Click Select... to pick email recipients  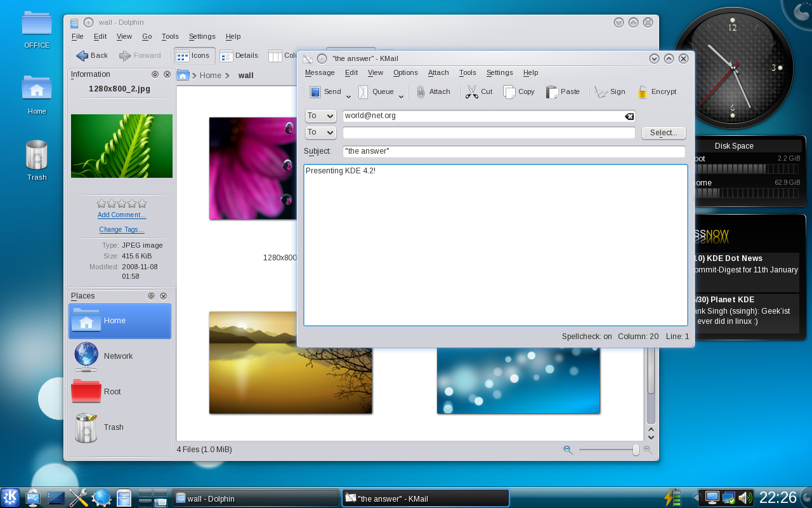pos(664,132)
